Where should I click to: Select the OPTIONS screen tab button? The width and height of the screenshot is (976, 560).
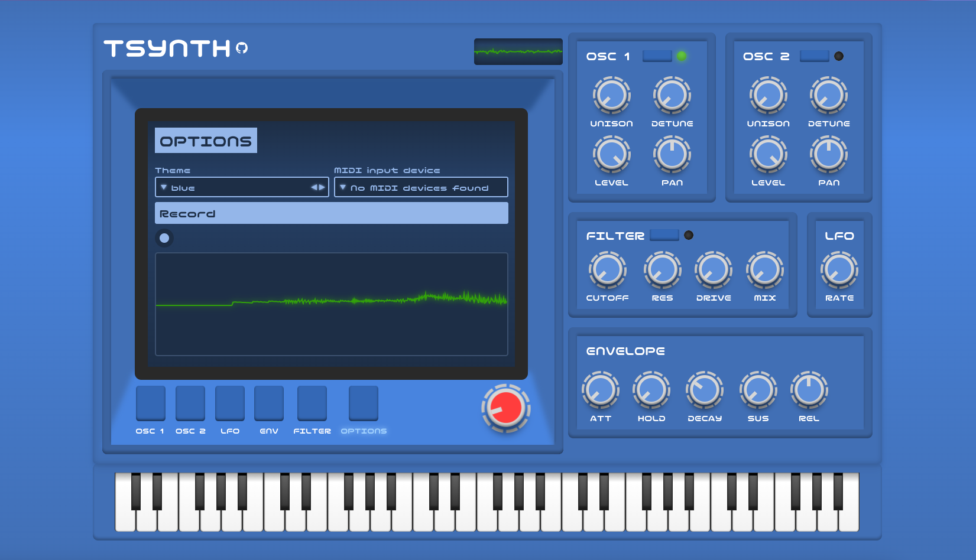[364, 403]
